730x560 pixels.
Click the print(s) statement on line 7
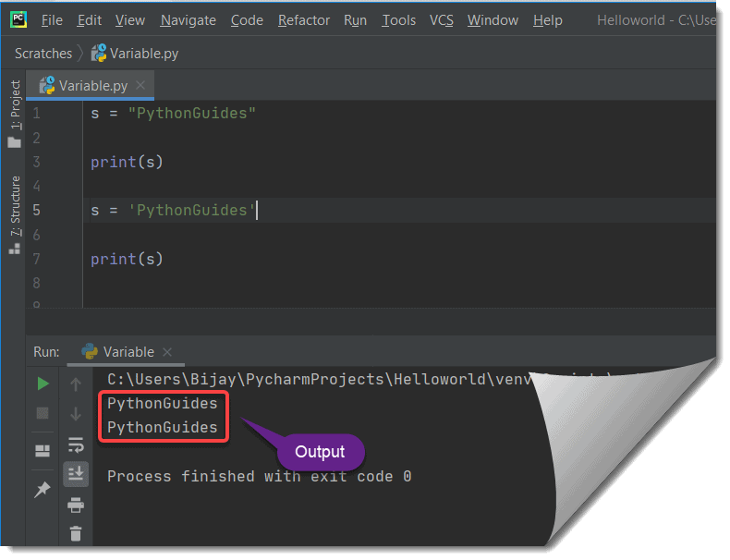tap(127, 259)
